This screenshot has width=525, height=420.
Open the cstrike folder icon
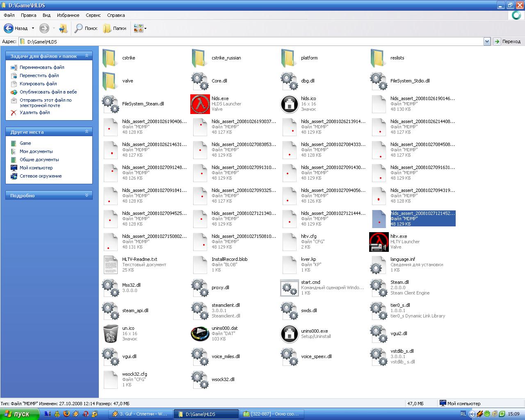110,58
